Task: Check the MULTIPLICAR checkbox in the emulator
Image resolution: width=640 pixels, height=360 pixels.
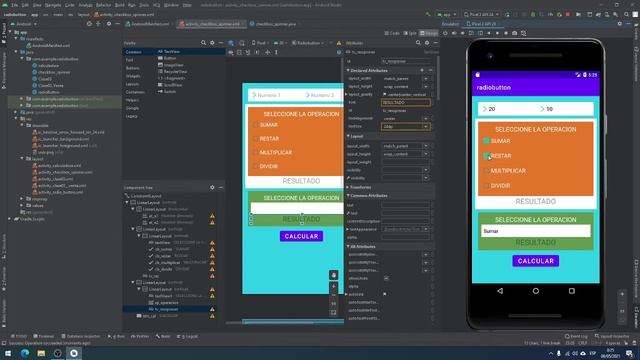Action: tap(486, 171)
